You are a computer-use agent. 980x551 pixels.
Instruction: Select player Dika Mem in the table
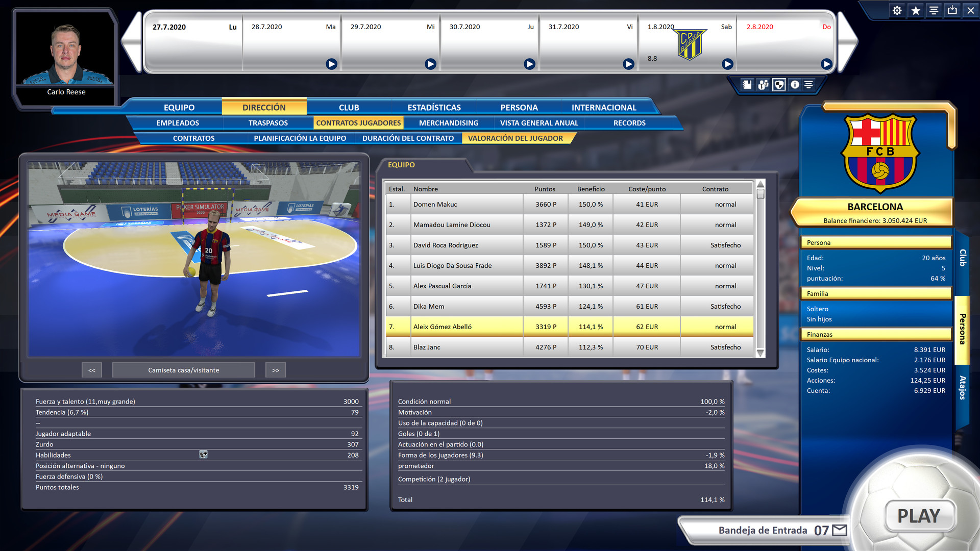click(429, 307)
